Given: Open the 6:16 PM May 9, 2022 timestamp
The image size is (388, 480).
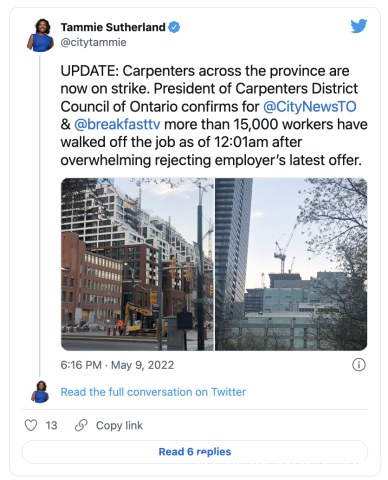Looking at the screenshot, I should pos(117,365).
